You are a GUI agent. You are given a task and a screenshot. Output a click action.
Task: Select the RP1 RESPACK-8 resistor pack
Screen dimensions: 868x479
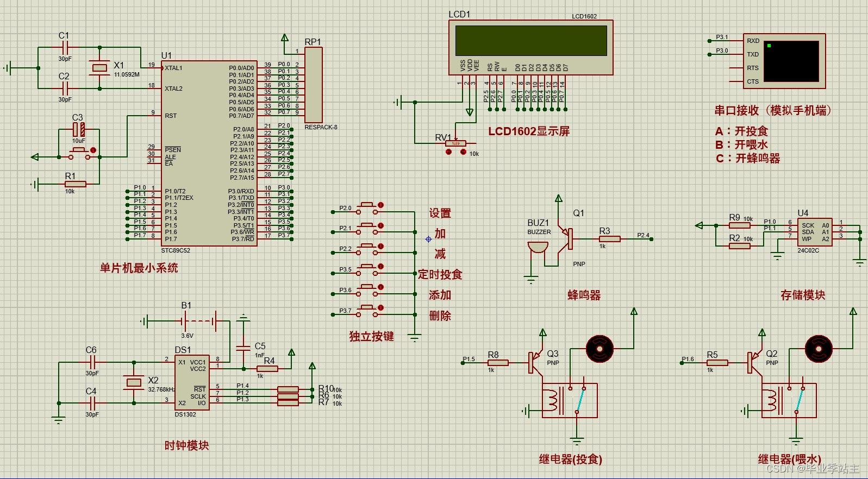coord(313,85)
